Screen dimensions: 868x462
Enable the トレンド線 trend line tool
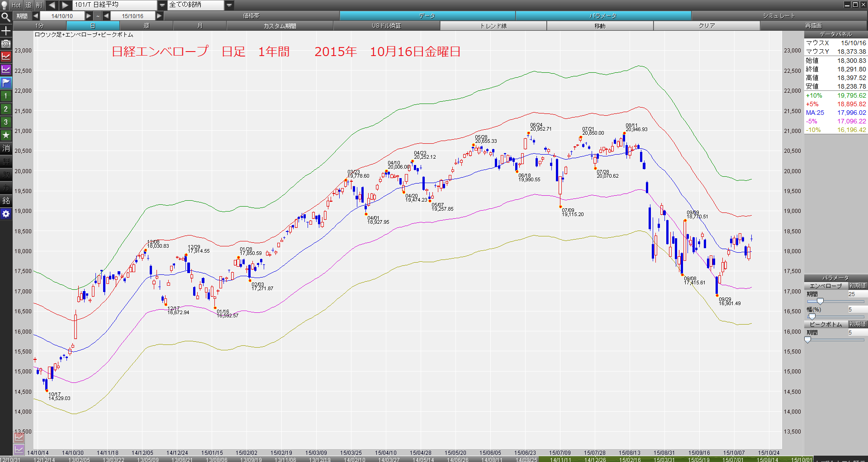pos(493,26)
